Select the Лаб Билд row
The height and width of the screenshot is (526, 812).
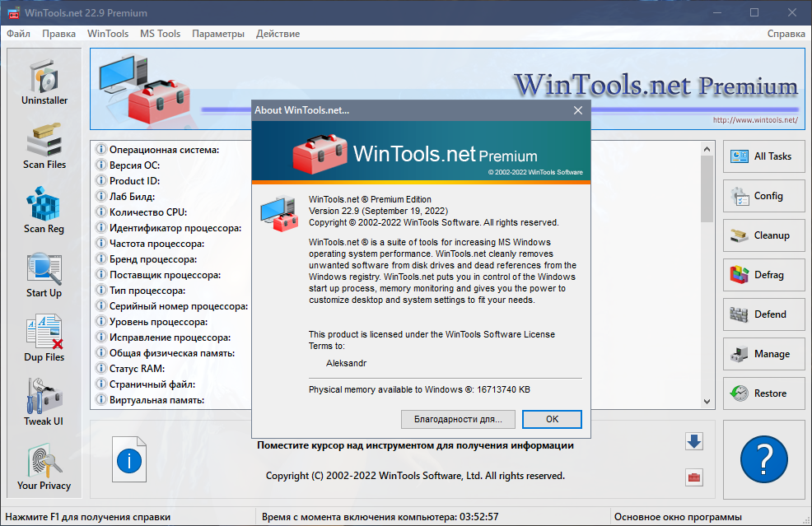125,197
